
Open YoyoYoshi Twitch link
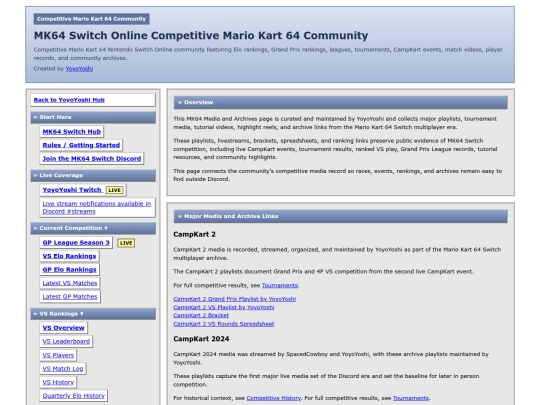coord(72,190)
